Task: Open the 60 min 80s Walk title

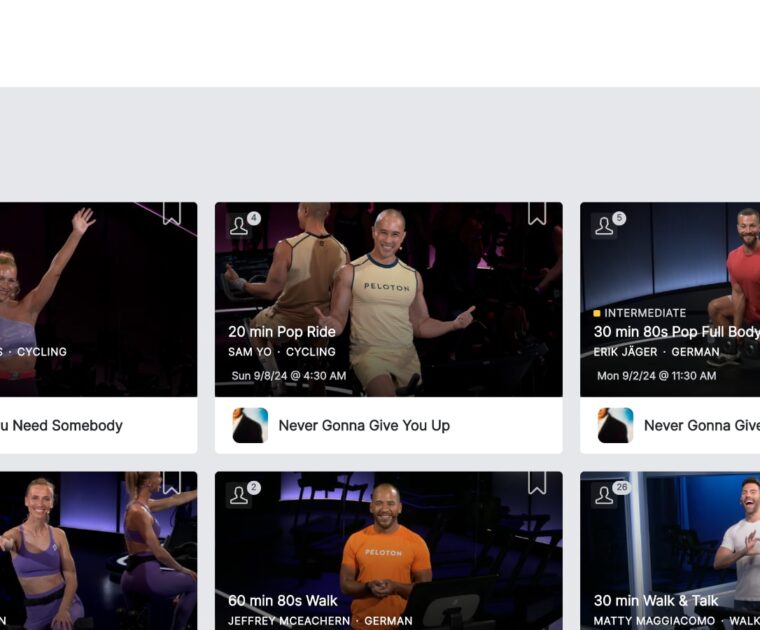Action: point(283,601)
